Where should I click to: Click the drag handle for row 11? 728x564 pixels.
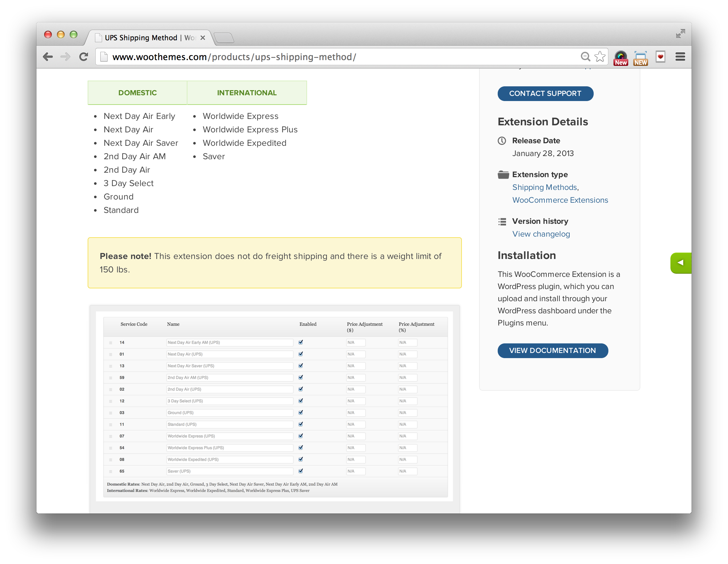pos(111,425)
